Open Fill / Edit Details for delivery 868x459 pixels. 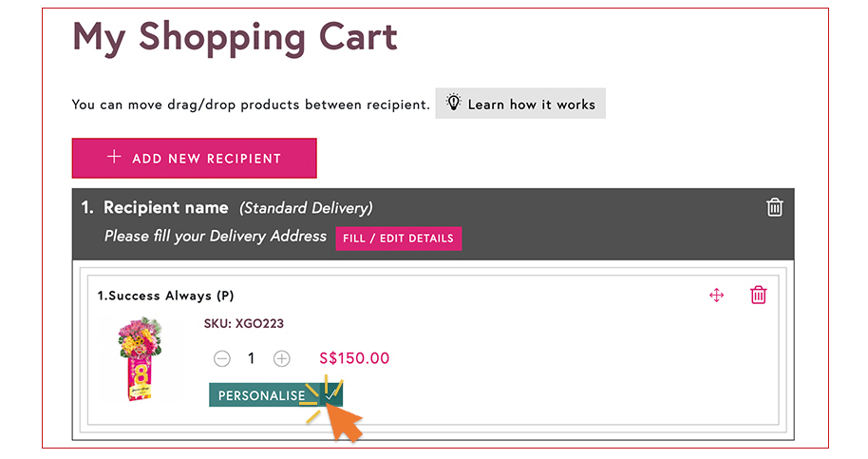pos(399,239)
